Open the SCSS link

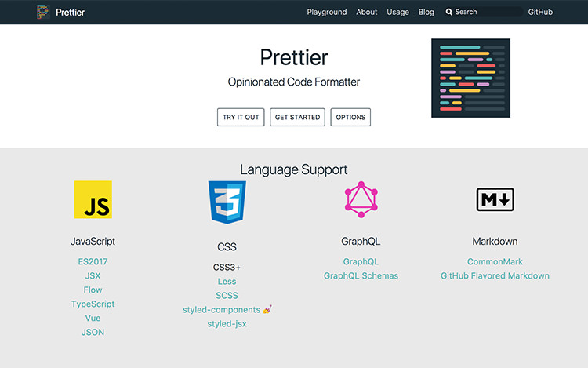coord(227,296)
